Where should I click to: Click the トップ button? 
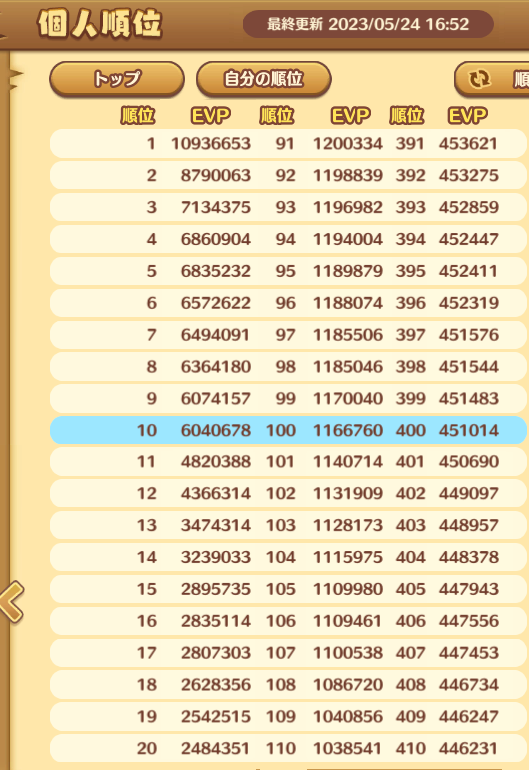click(x=117, y=79)
